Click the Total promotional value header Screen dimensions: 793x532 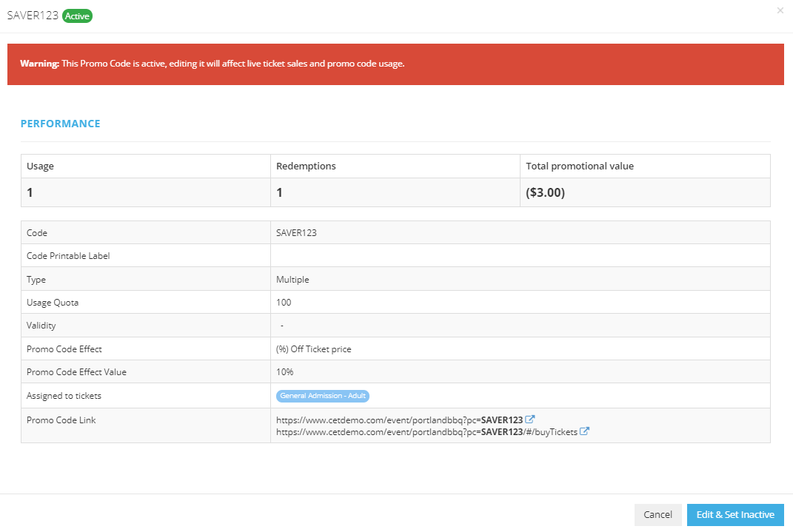[x=646, y=166]
